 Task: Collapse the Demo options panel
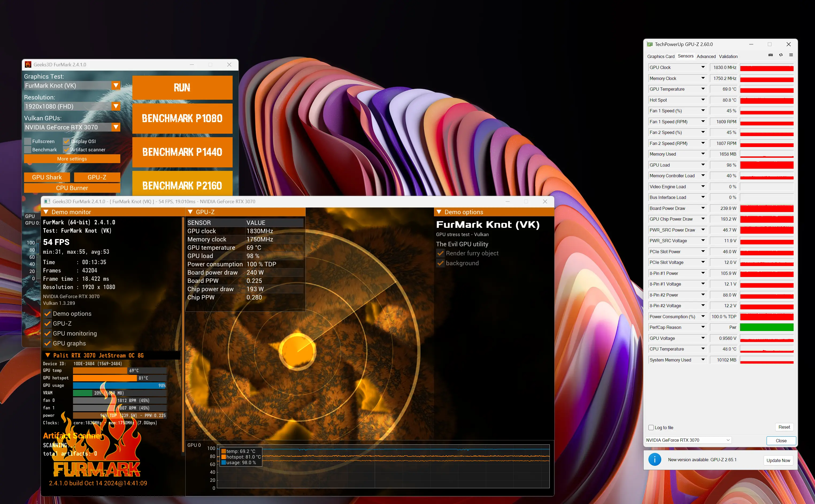tap(439, 212)
